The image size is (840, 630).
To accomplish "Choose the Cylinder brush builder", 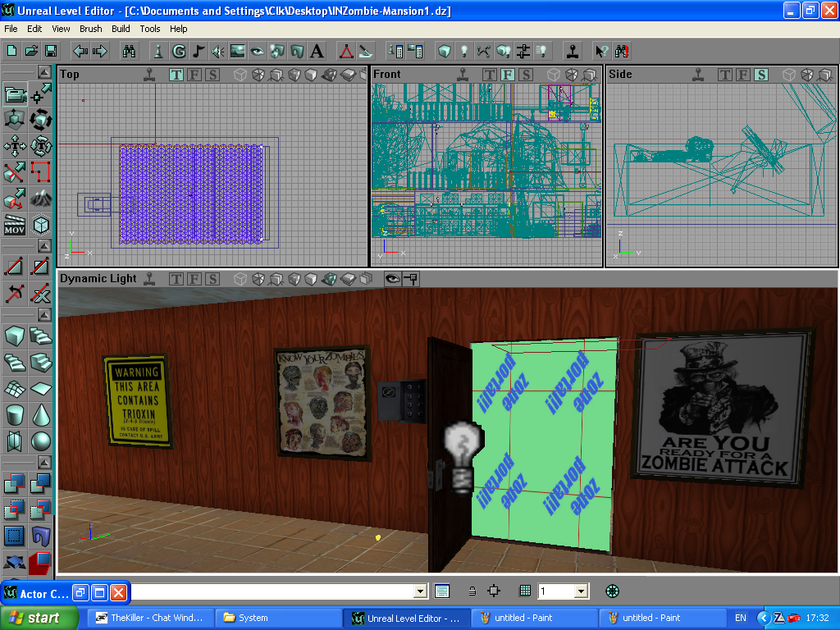I will (15, 415).
